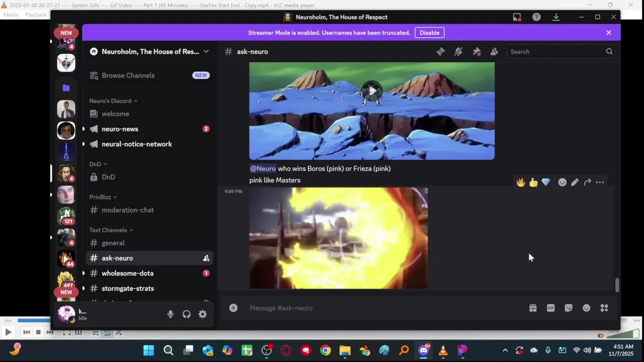Open the locked DnD channel

(x=150, y=177)
